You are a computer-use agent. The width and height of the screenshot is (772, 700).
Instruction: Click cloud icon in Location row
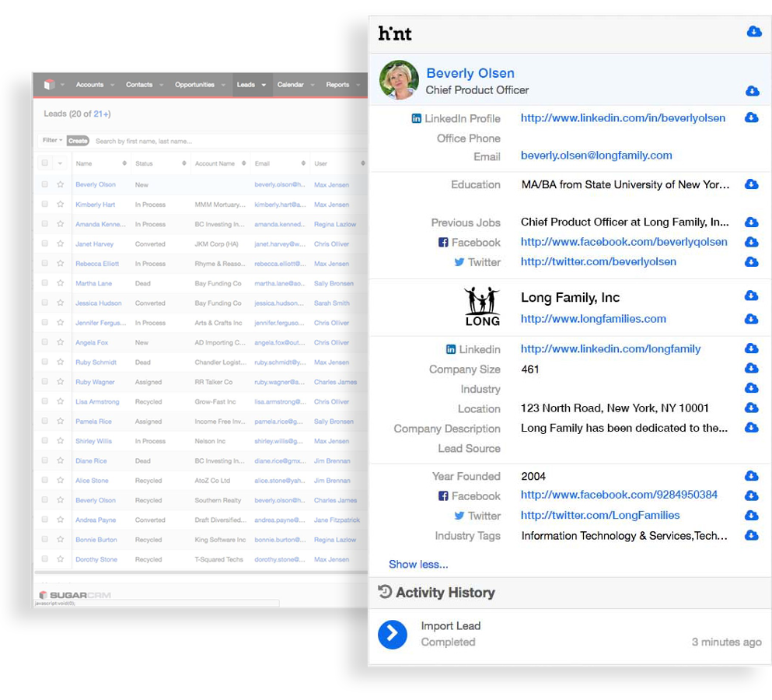click(751, 408)
